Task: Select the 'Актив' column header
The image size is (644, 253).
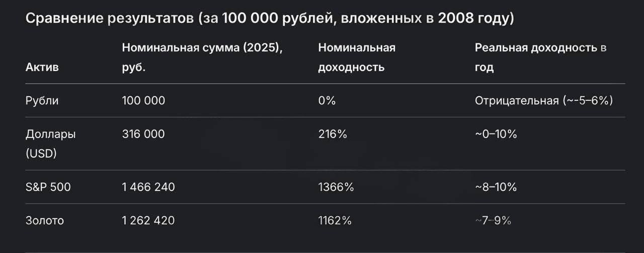Action: click(42, 67)
